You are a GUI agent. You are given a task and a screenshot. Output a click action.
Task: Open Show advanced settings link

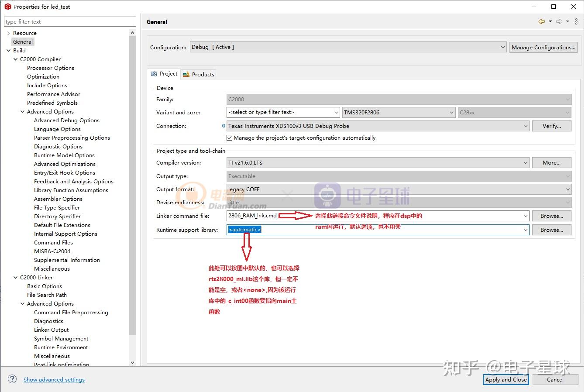[x=54, y=379]
